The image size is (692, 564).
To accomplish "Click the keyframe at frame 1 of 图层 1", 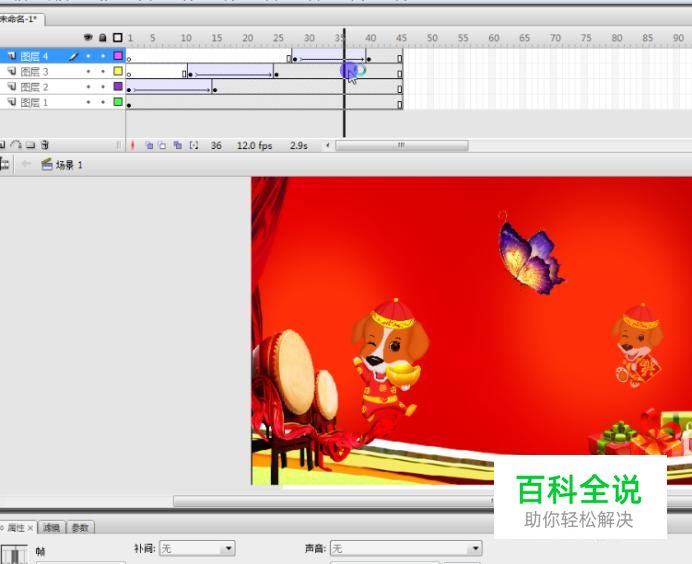I will [129, 105].
